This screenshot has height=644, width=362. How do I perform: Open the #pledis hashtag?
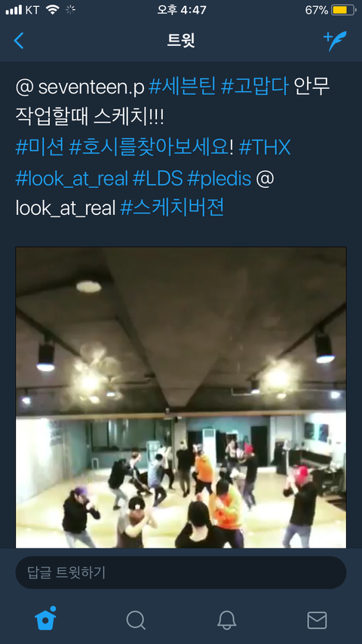point(219,179)
